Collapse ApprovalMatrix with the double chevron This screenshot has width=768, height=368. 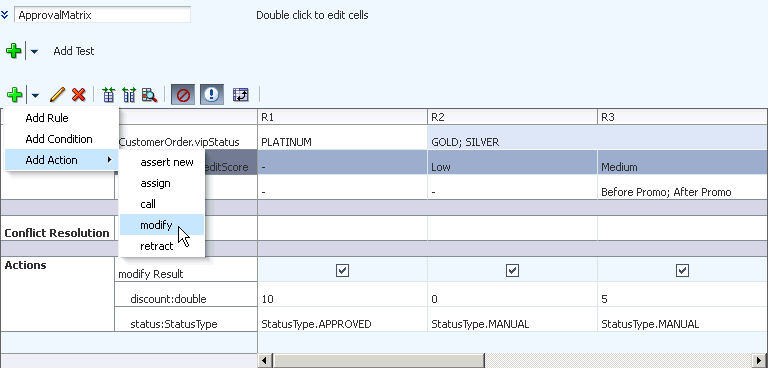(x=4, y=15)
